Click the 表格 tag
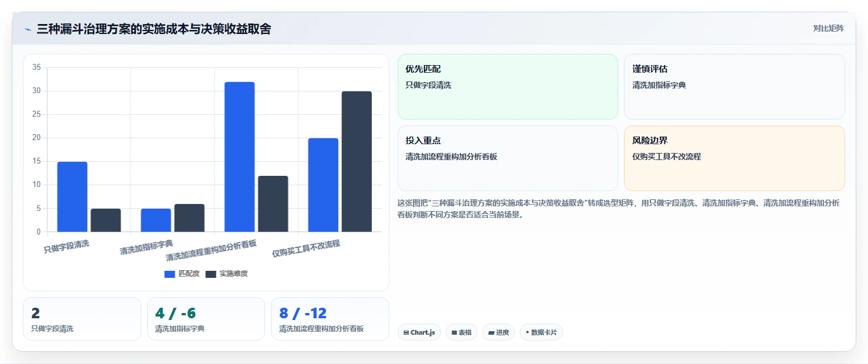868x364 pixels. 462,332
